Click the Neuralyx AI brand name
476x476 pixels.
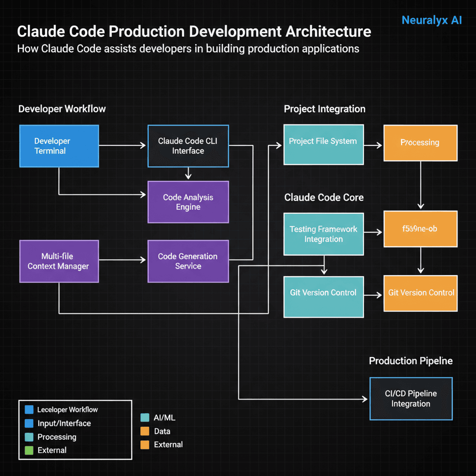coord(432,20)
